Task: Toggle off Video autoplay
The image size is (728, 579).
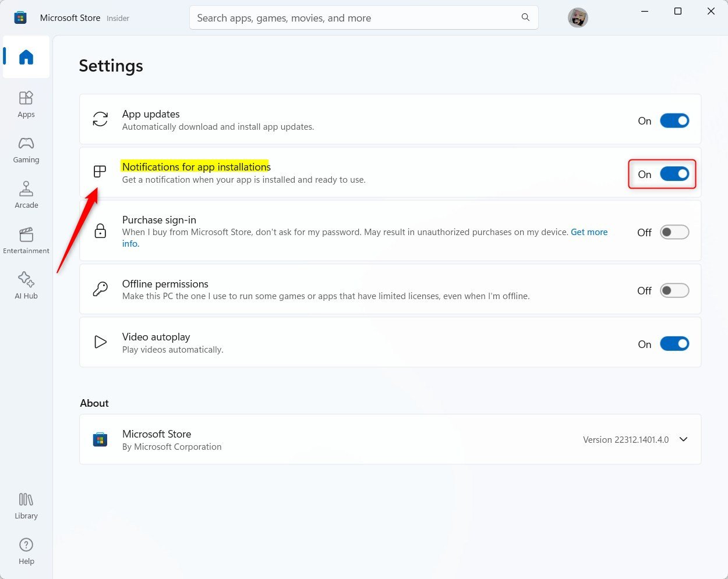Action: tap(674, 343)
